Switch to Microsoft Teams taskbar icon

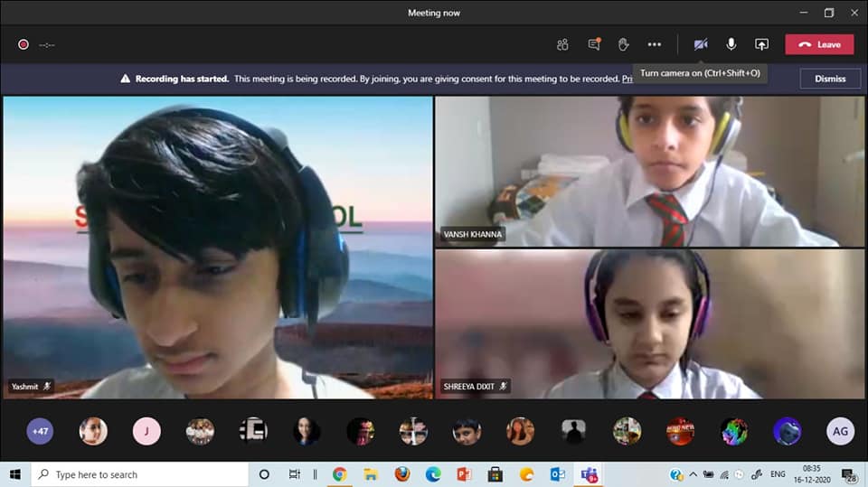click(589, 474)
